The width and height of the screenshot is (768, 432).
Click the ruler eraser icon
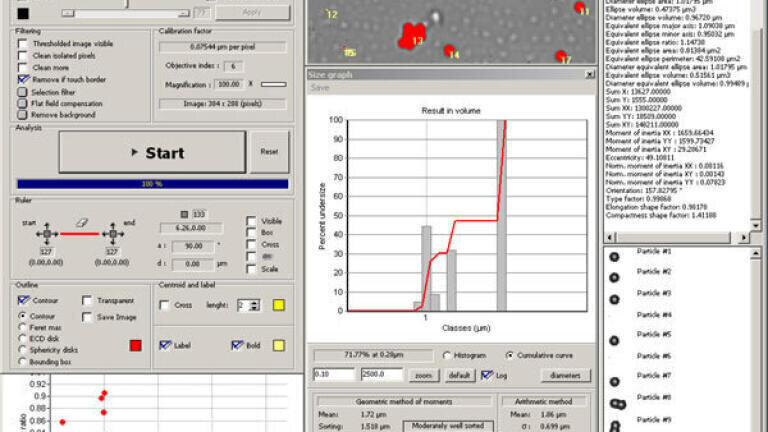pyautogui.click(x=81, y=223)
